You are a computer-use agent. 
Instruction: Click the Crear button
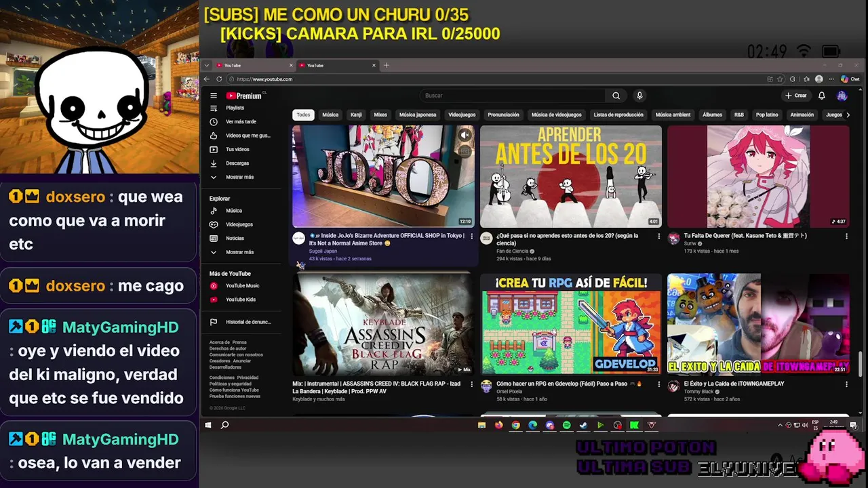click(796, 96)
